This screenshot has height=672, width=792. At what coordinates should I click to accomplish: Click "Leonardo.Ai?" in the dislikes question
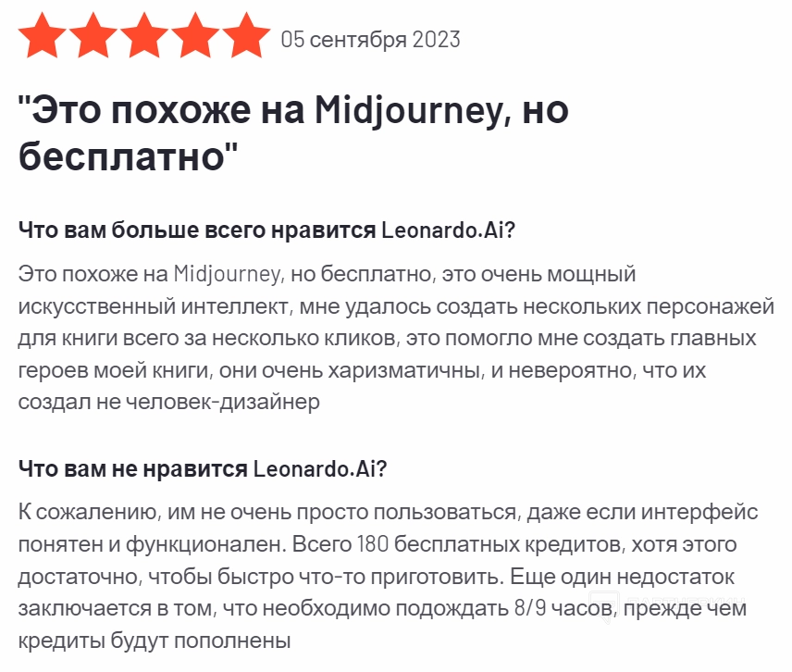(x=319, y=468)
